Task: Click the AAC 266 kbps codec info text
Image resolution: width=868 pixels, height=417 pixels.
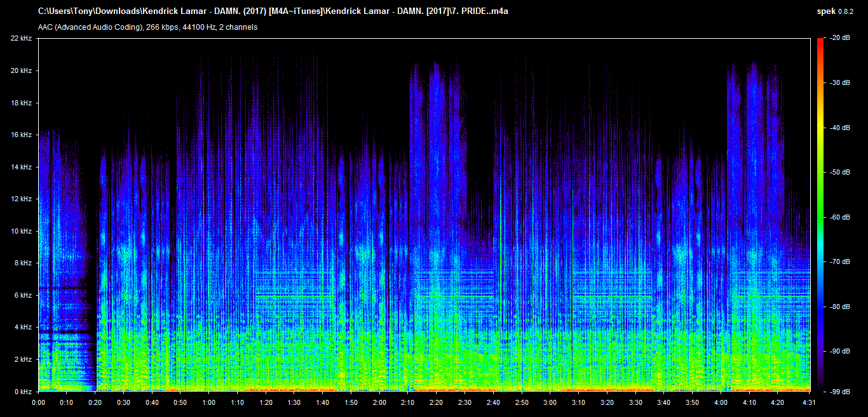Action: point(146,27)
